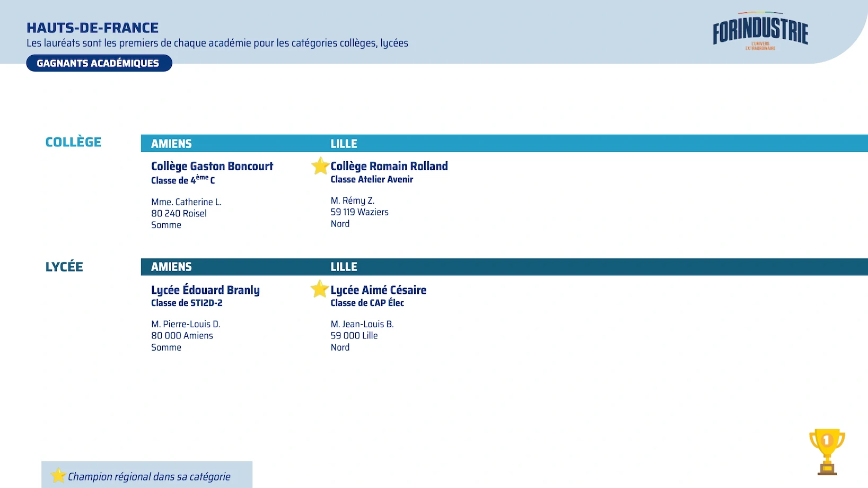Click the star in the champion legend
The image size is (868, 488).
[x=58, y=475]
